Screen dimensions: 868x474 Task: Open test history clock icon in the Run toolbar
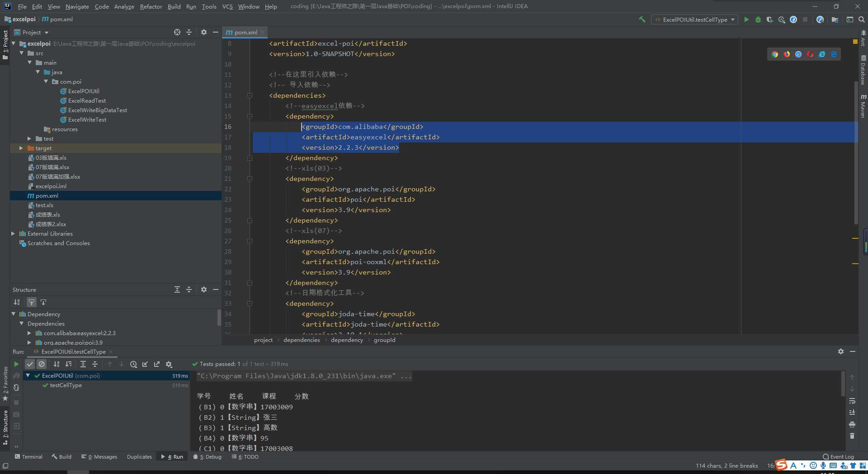coord(133,364)
